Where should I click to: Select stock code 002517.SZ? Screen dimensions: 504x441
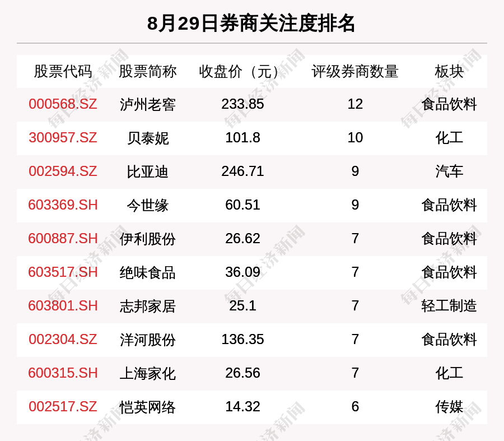click(63, 407)
